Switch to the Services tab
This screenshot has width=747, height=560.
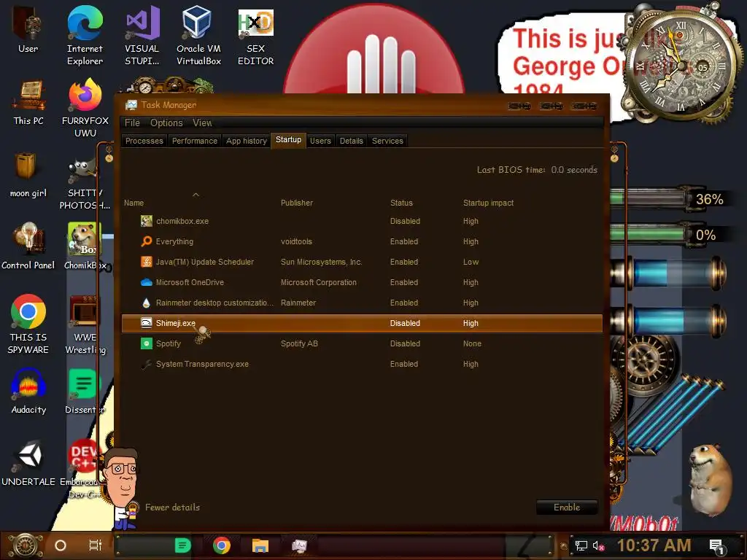[x=387, y=141]
